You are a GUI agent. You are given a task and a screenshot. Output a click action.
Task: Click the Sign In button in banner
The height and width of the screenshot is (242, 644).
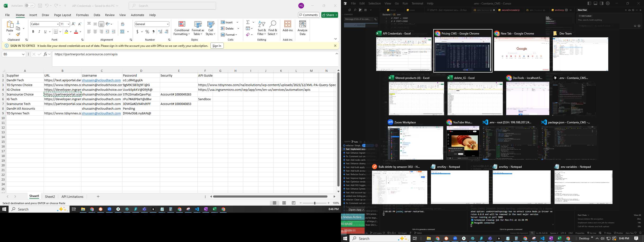pos(217,46)
